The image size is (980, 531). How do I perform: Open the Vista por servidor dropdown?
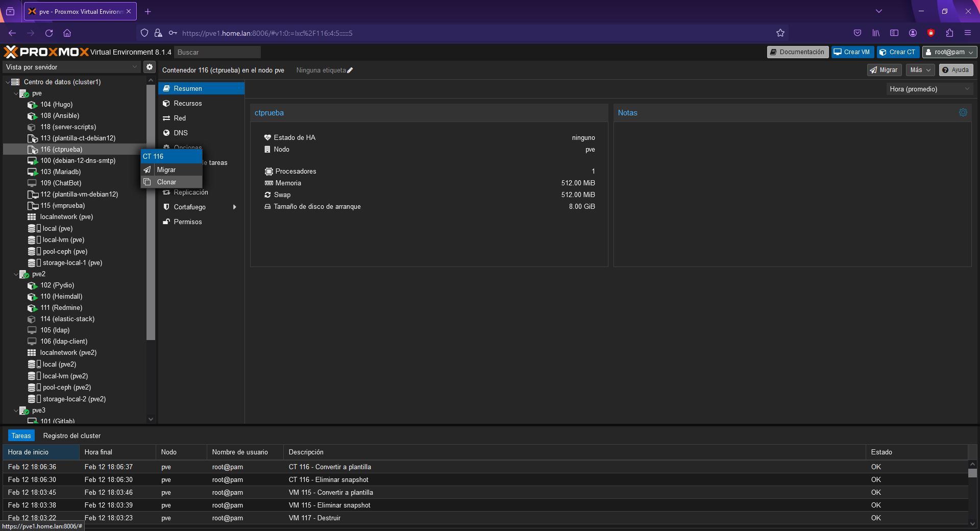coord(71,67)
